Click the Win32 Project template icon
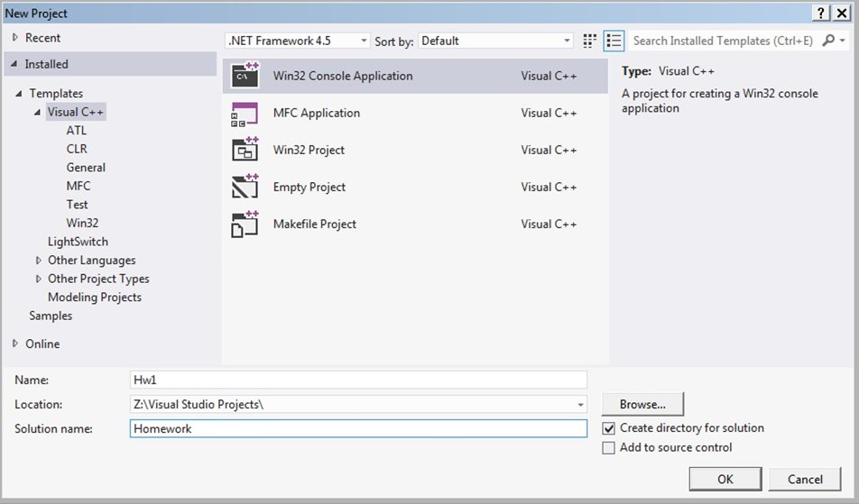Image resolution: width=859 pixels, height=504 pixels. tap(245, 150)
